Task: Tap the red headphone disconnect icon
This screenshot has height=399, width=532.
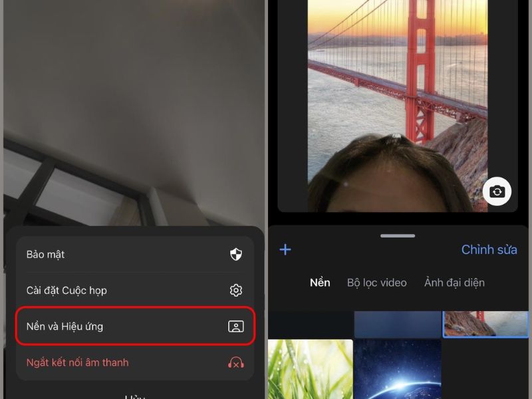Action: (x=236, y=362)
